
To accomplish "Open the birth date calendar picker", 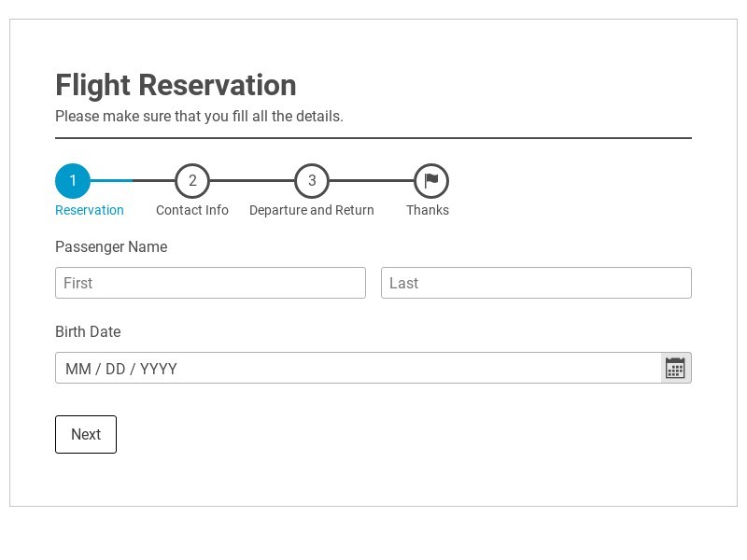I will [675, 369].
